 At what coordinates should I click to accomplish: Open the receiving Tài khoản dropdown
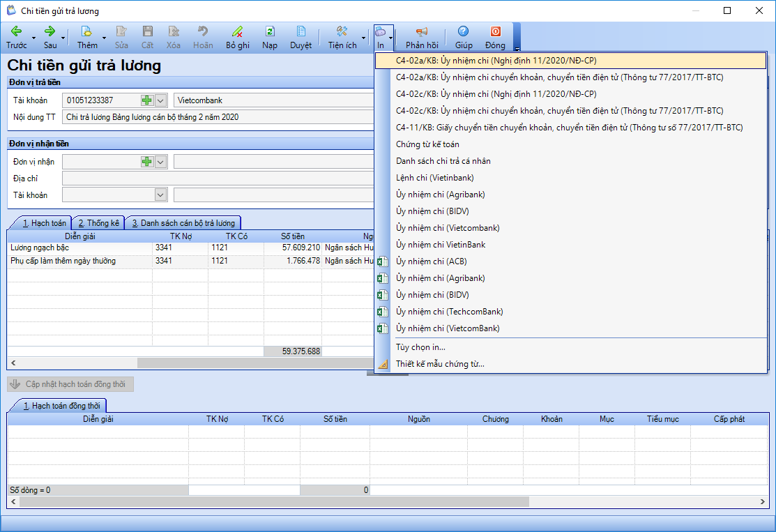pos(160,195)
